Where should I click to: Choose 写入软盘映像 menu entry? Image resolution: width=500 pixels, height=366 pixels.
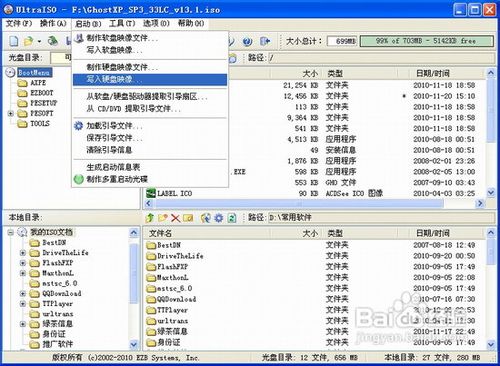click(x=150, y=50)
